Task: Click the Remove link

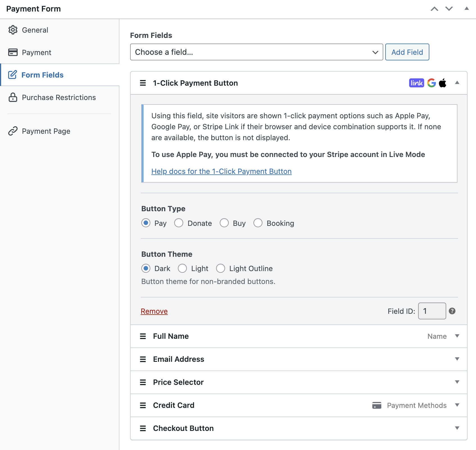Action: click(154, 311)
